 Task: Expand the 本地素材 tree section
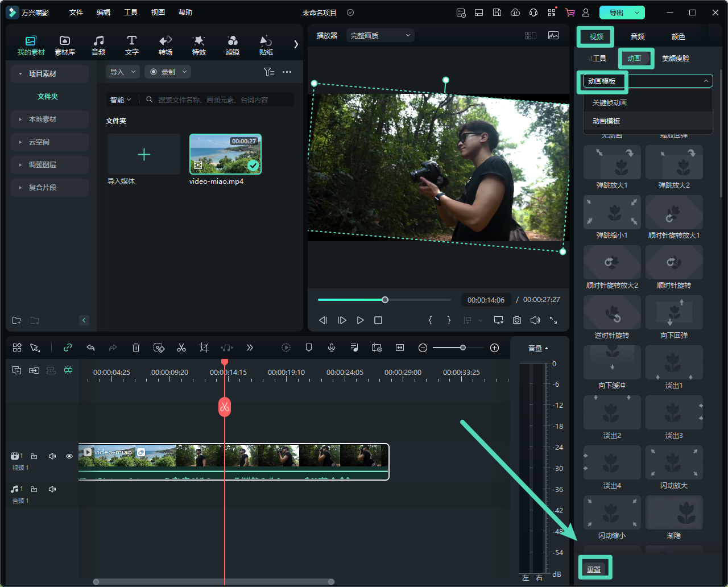coord(43,119)
